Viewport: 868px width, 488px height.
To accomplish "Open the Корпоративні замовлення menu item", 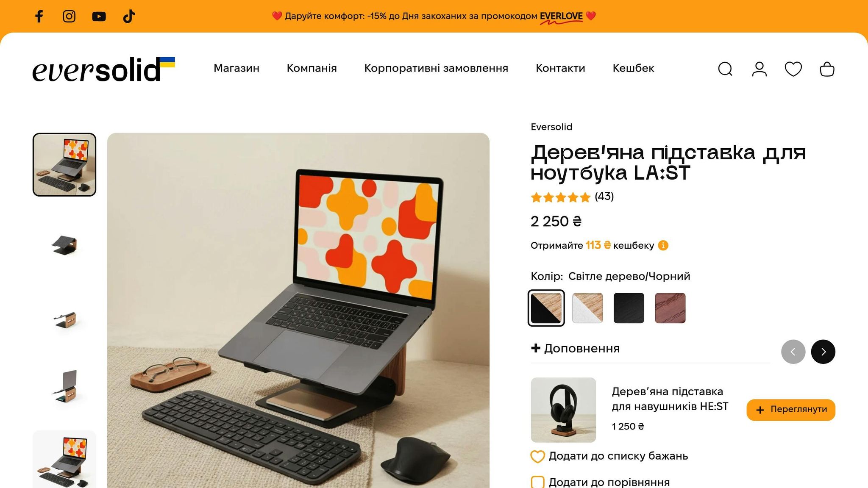I will coord(436,68).
